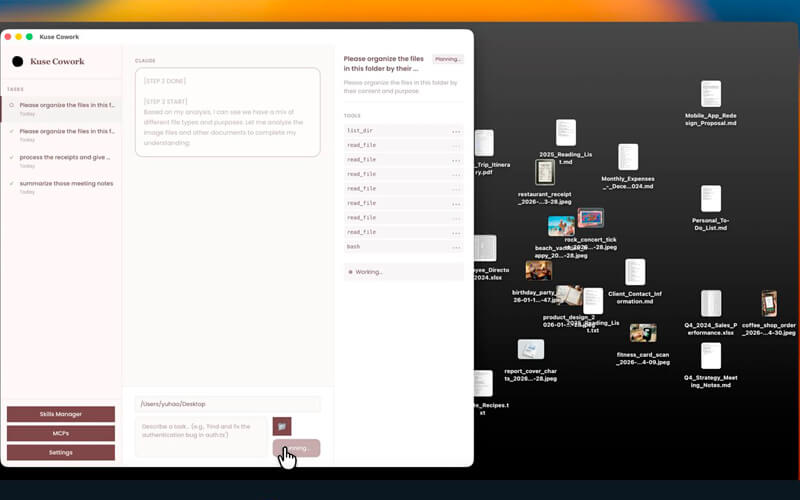Open Mobile_App_Redesign_Proposal.md file icon

(711, 95)
